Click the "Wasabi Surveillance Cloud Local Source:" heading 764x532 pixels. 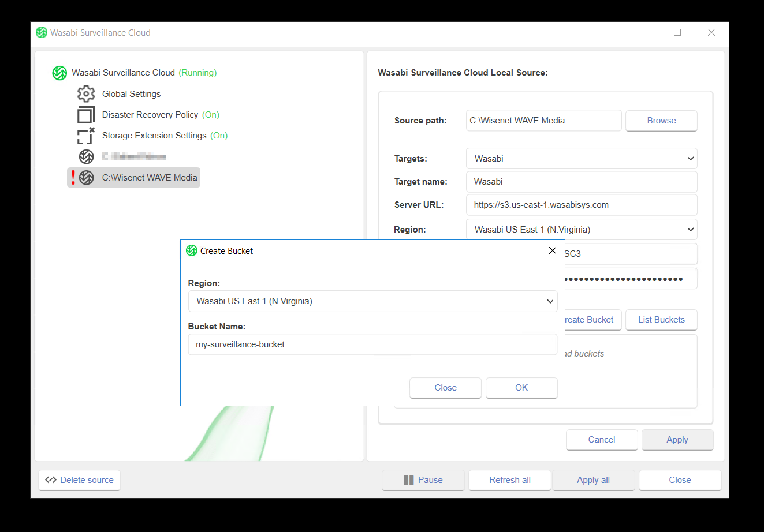point(463,73)
